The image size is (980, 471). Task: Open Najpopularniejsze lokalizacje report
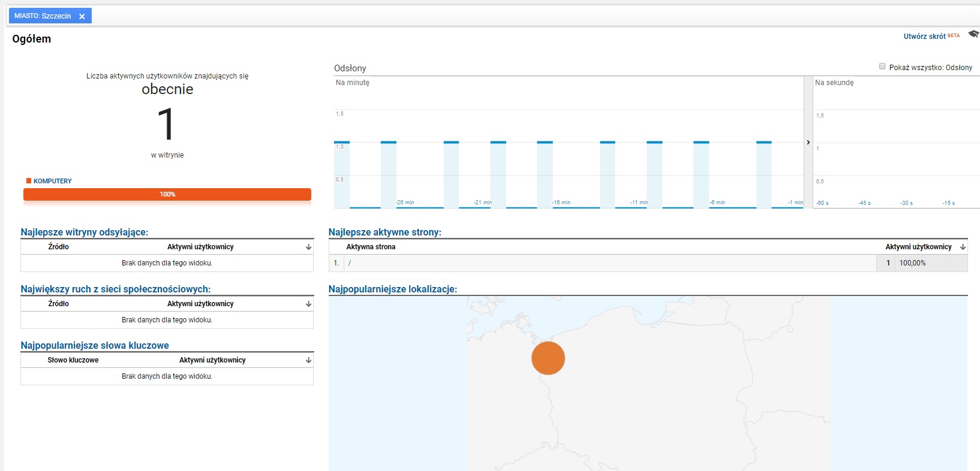pyautogui.click(x=393, y=289)
